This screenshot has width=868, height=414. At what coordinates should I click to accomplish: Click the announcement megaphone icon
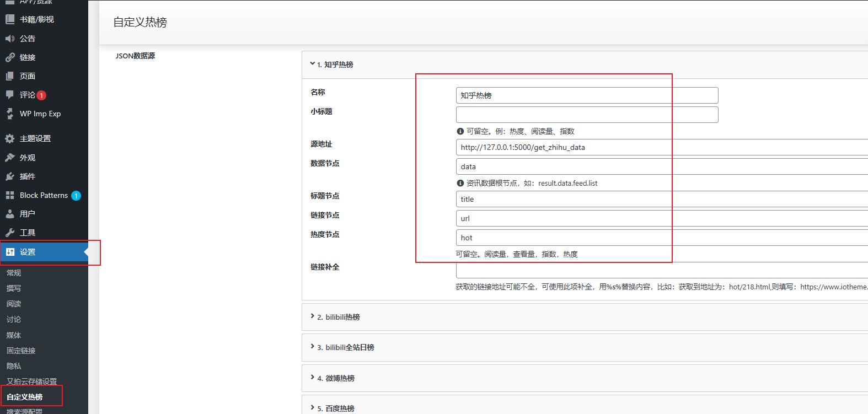click(x=10, y=39)
